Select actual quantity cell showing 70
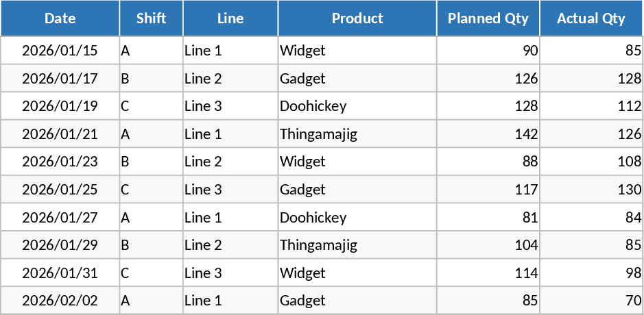The height and width of the screenshot is (315, 644). click(591, 301)
